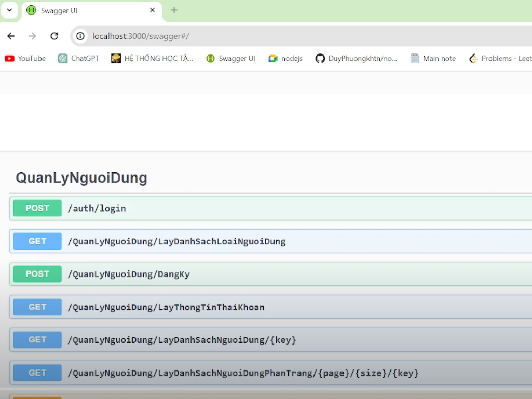Open the nodejs bookmark
This screenshot has height=399, width=532.
pyautogui.click(x=285, y=59)
